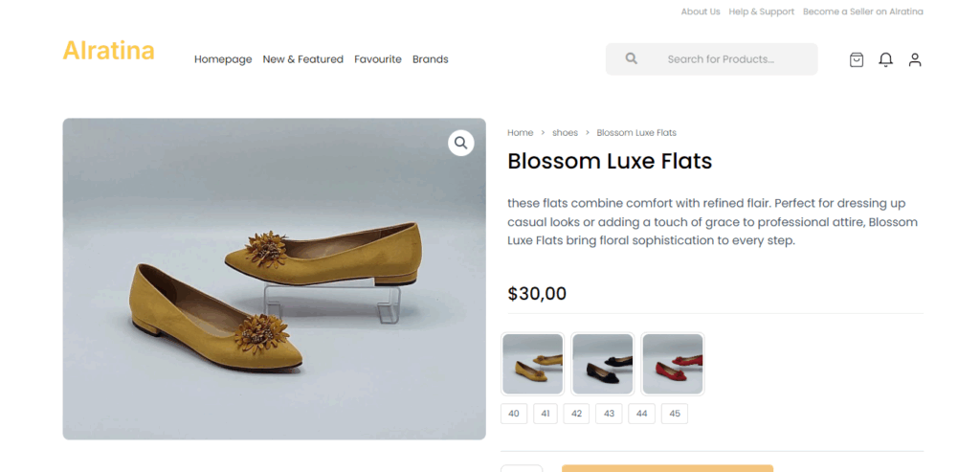Open the notifications bell icon
The width and height of the screenshot is (980, 472).
point(885,59)
